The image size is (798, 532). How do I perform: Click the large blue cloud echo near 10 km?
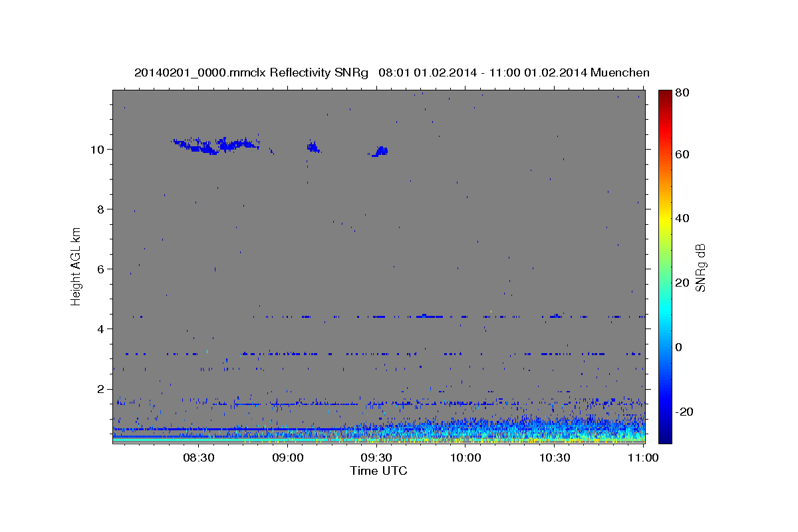215,145
